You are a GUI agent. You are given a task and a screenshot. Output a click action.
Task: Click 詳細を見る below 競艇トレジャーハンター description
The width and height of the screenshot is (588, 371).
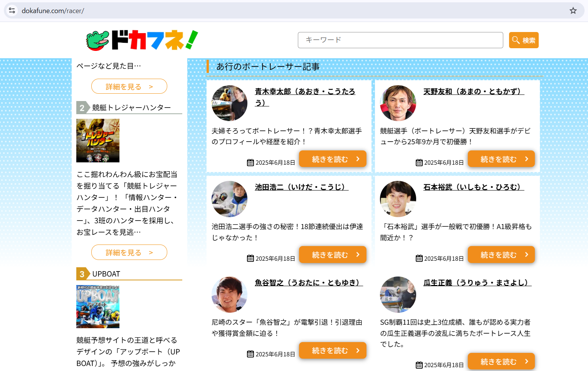pos(129,253)
